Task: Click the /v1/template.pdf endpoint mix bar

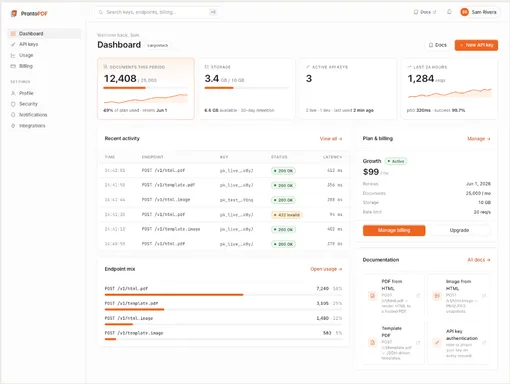Action: [x=223, y=309]
